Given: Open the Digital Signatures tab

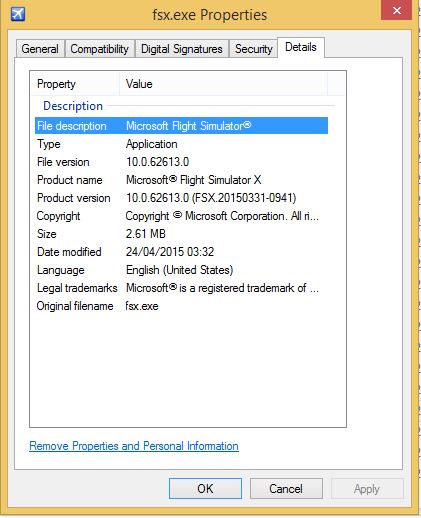Looking at the screenshot, I should (x=182, y=49).
